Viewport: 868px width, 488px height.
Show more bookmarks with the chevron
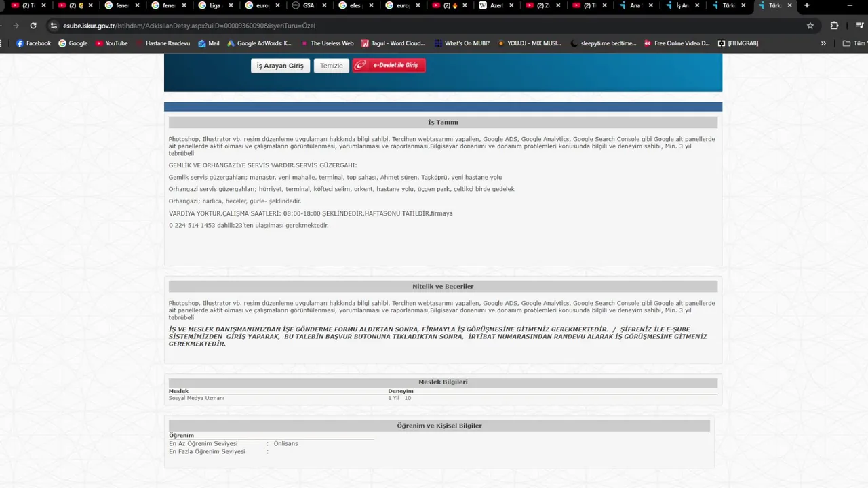823,43
